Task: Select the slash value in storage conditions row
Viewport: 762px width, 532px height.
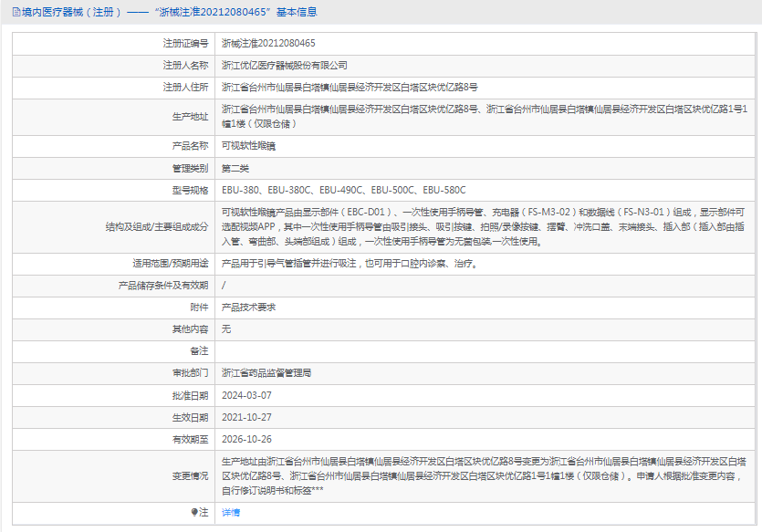Action: 224,286
